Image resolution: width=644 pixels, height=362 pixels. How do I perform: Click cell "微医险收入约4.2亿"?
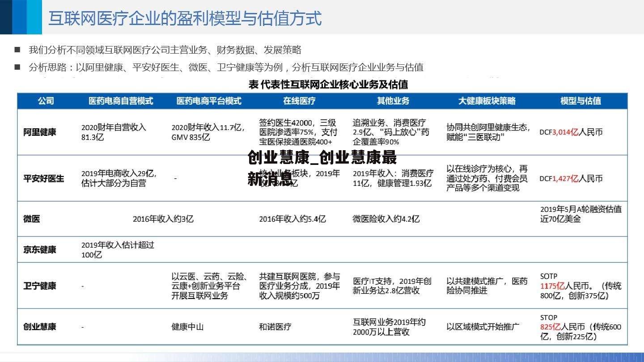click(x=386, y=219)
